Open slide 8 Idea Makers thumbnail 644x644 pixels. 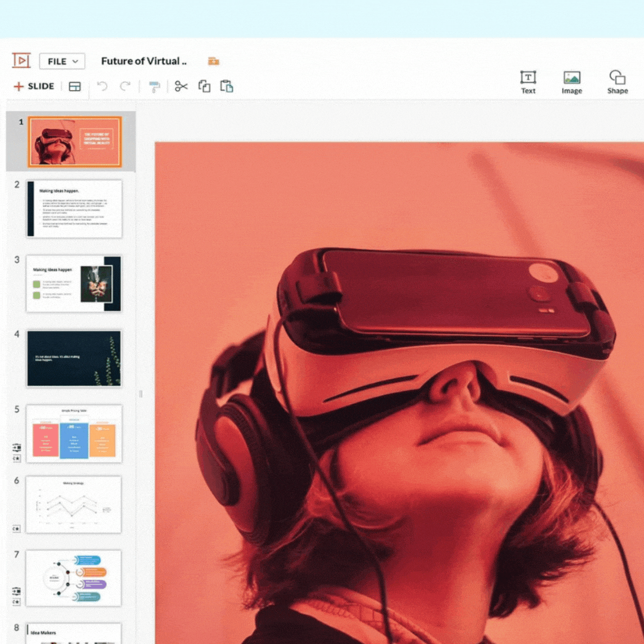click(73, 633)
